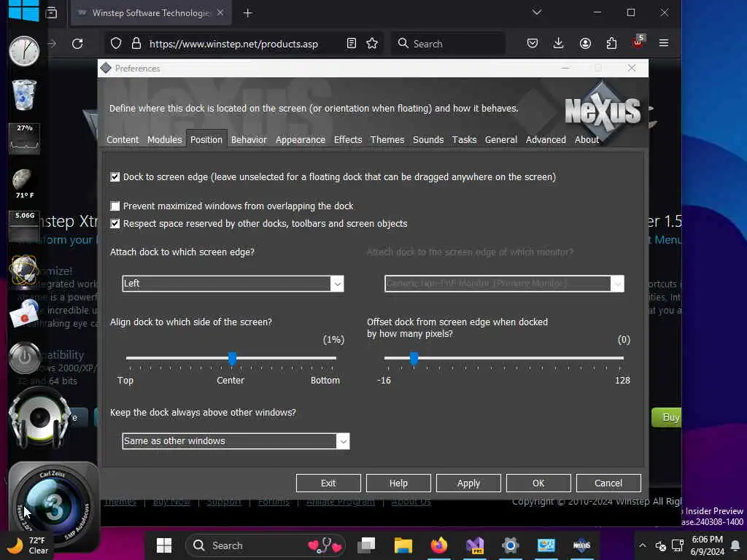The height and width of the screenshot is (560, 747).
Task: Open weather widget showing 72°F Clear
Action: coord(28,545)
